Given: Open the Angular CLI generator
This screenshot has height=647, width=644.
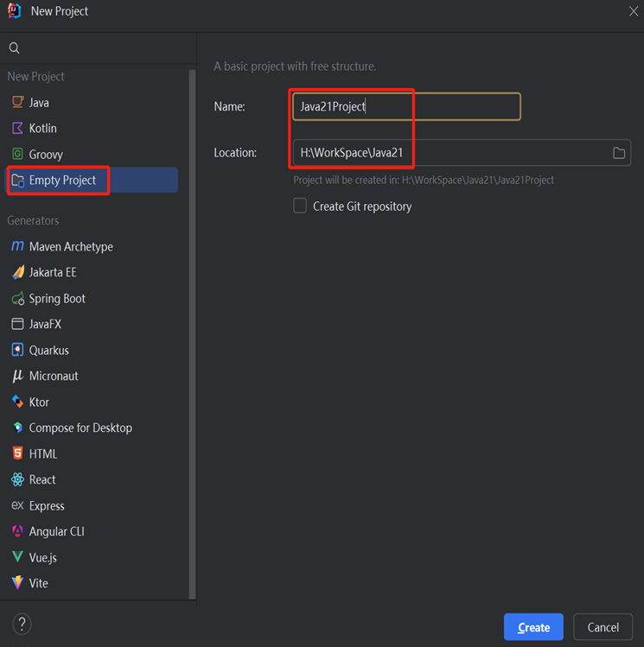Looking at the screenshot, I should click(x=92, y=531).
